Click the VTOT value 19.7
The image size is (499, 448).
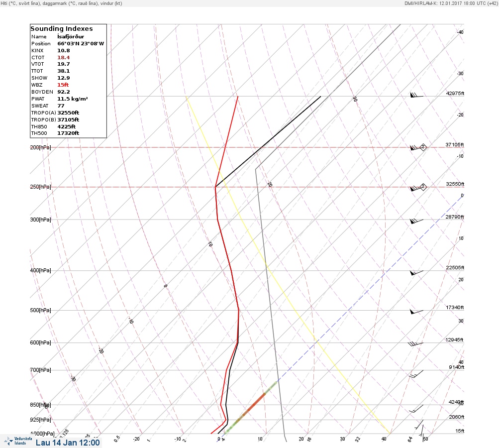pyautogui.click(x=64, y=64)
